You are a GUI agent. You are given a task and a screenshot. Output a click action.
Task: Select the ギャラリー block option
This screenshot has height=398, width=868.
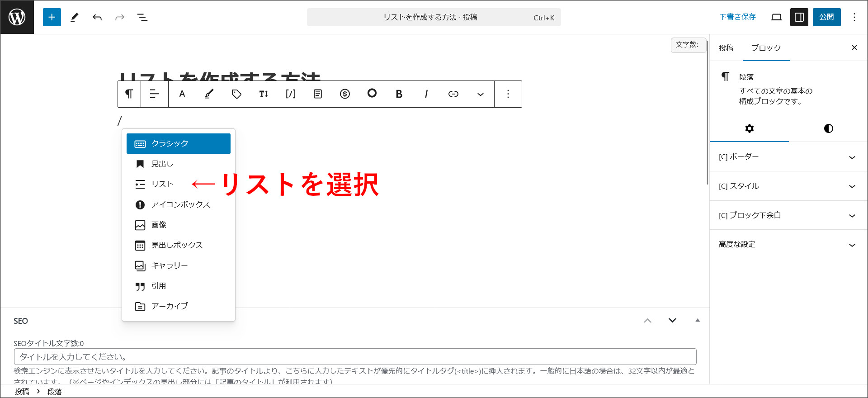coord(179,265)
